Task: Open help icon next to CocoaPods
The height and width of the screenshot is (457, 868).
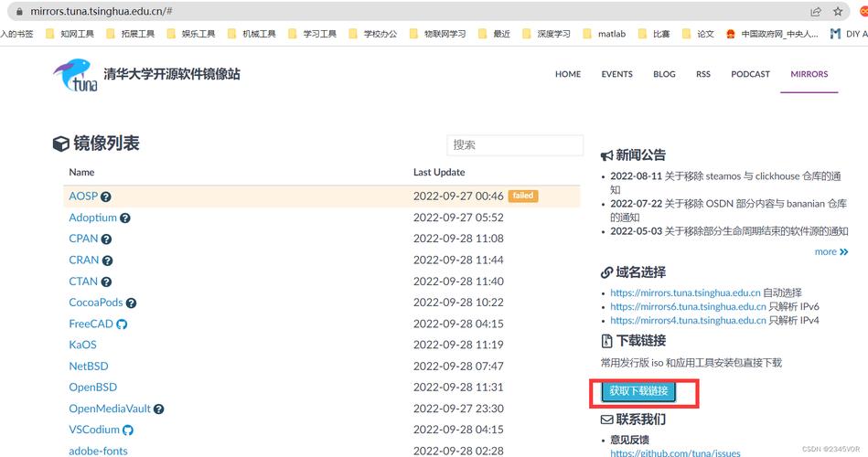Action: 131,303
